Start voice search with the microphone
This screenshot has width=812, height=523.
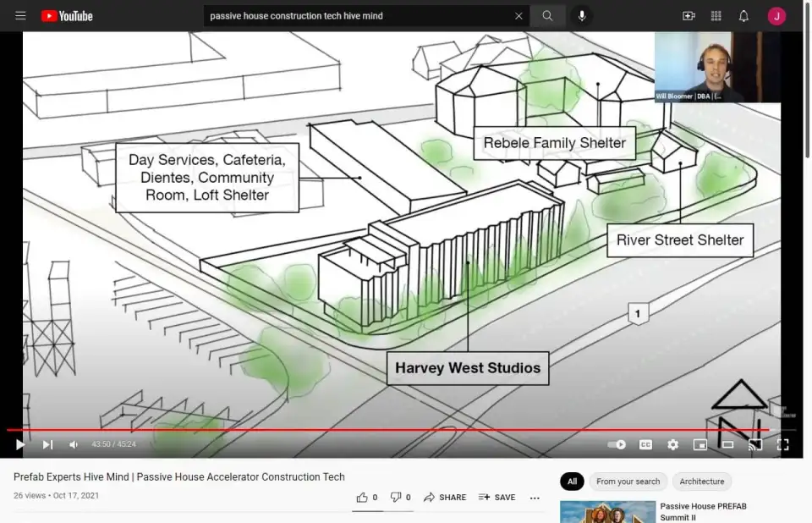[582, 16]
